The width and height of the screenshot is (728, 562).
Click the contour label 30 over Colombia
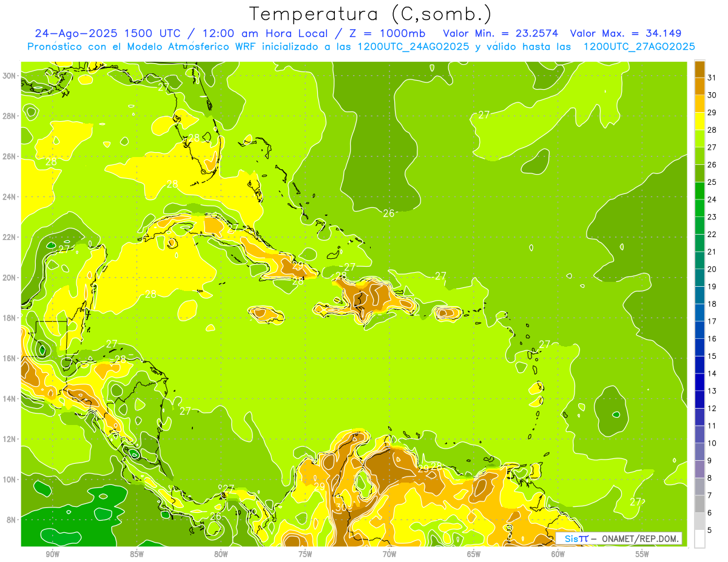click(x=341, y=507)
